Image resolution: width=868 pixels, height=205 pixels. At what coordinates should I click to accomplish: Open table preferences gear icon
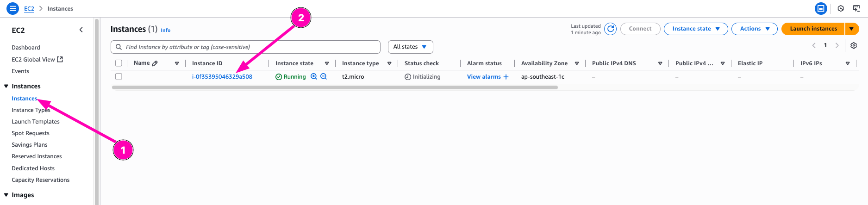854,45
